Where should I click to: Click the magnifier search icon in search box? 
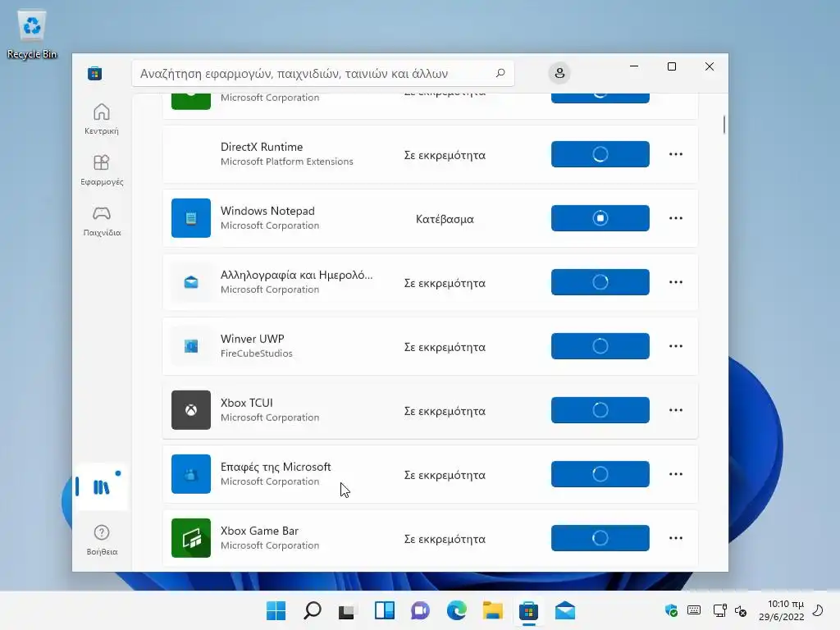point(500,73)
